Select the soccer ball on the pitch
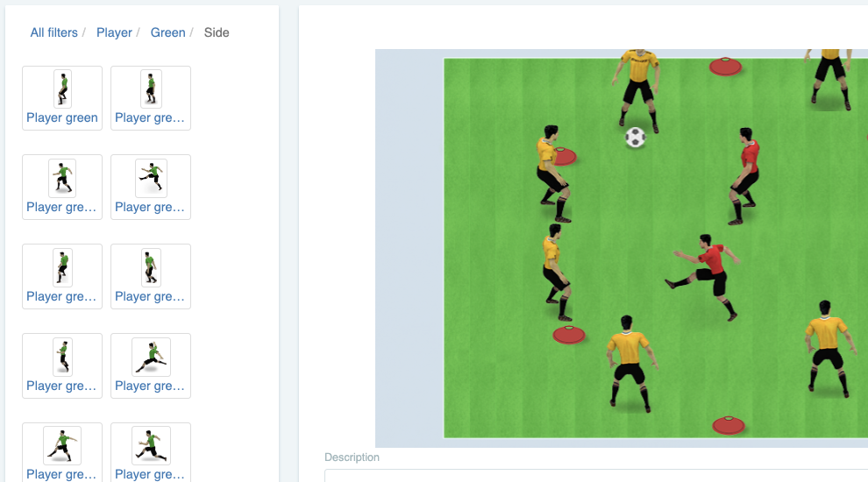868x482 pixels. point(636,138)
